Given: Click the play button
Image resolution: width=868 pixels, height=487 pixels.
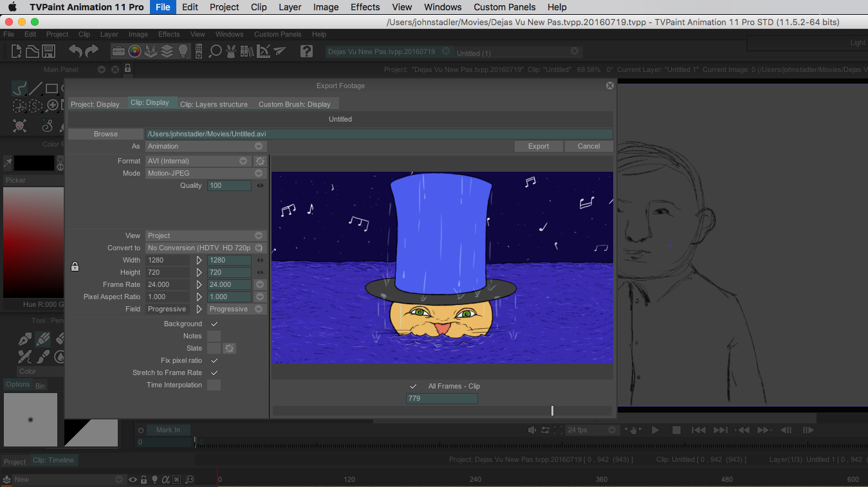Looking at the screenshot, I should [x=655, y=430].
